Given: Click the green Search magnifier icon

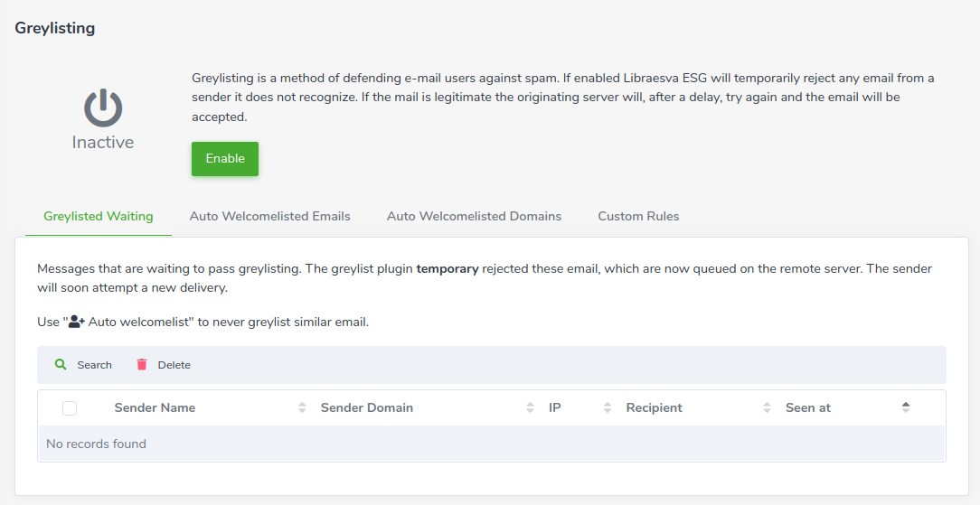Looking at the screenshot, I should point(61,365).
